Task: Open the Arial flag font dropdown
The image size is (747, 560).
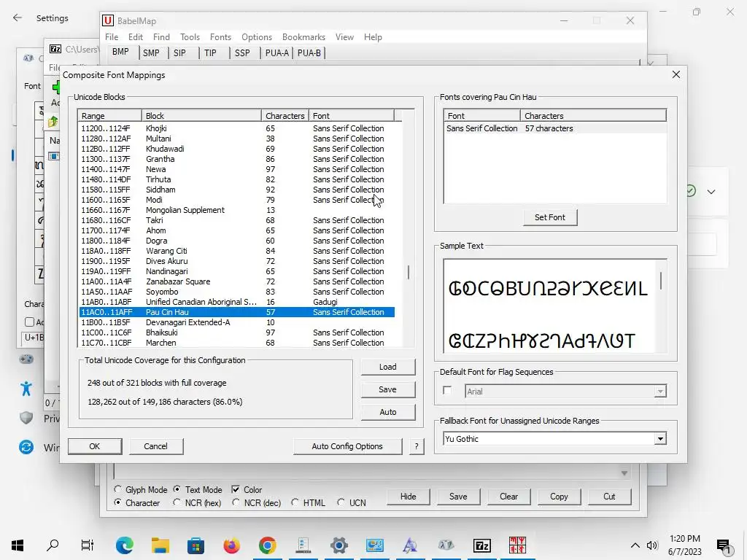Action: 659,392
